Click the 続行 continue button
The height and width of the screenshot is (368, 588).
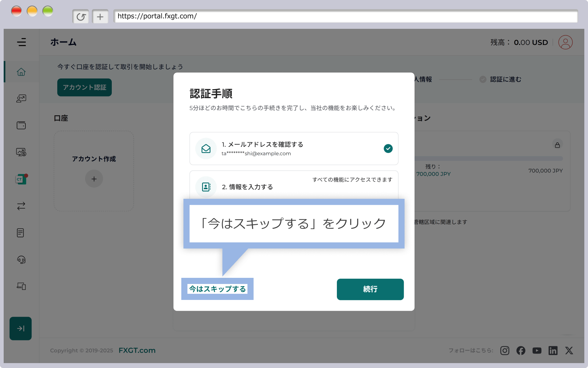(370, 289)
